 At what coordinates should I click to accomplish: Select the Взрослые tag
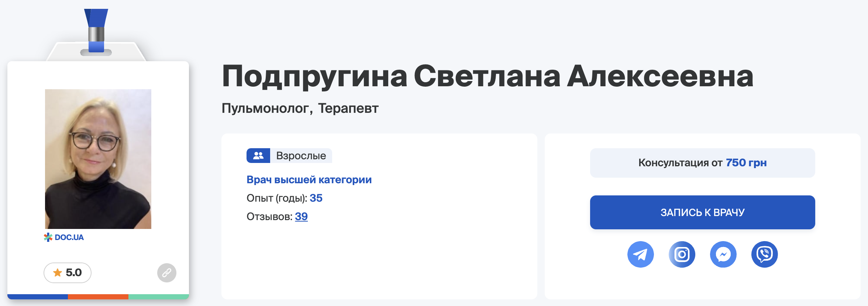click(x=289, y=156)
